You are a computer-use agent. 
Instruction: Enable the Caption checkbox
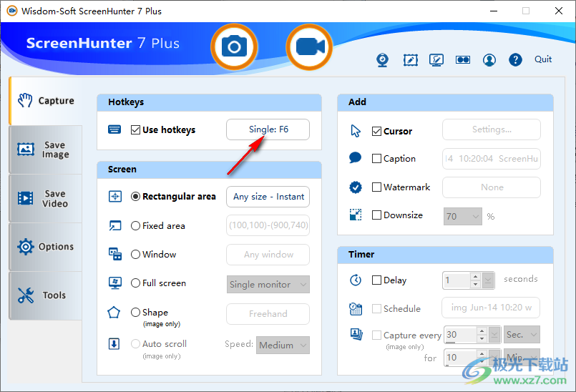376,158
